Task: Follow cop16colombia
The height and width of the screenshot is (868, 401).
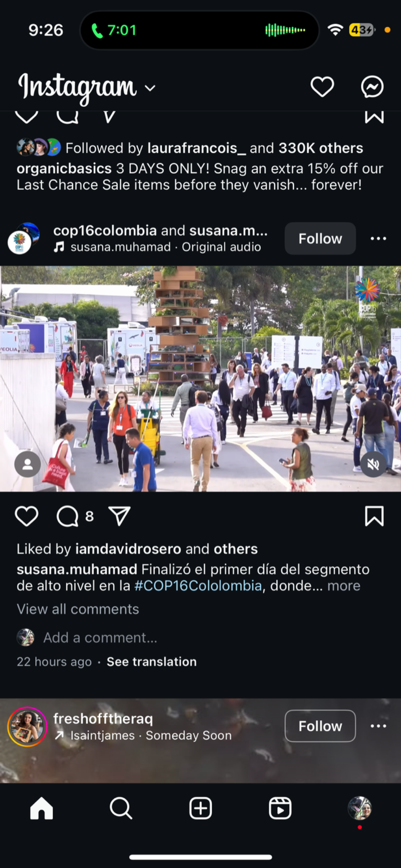Action: 320,238
